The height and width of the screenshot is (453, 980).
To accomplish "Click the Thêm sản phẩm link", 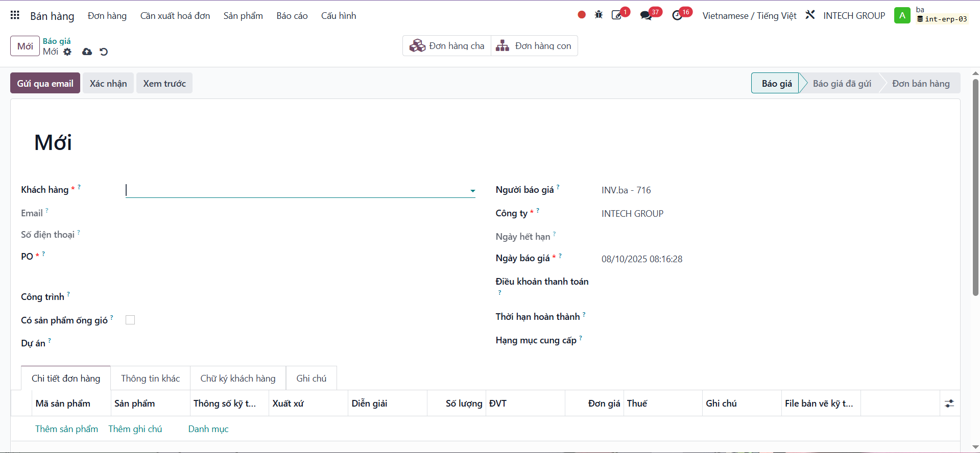I will pos(66,429).
